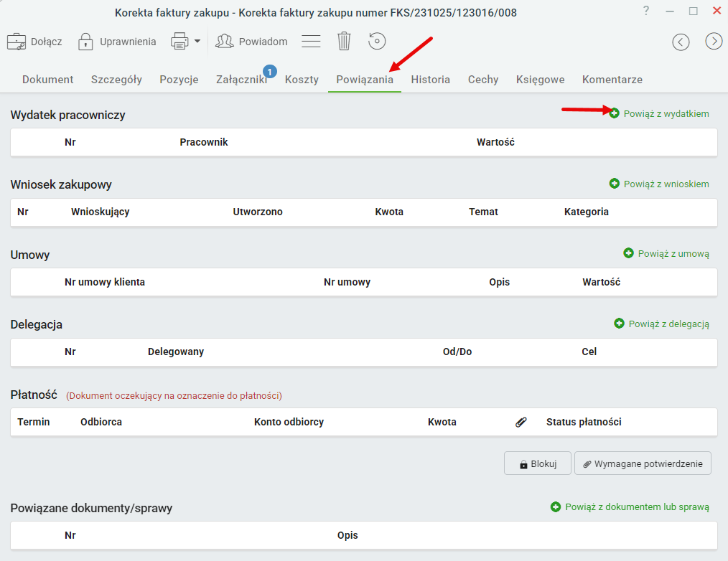Select the Powiązania tab
The height and width of the screenshot is (561, 728).
pyautogui.click(x=365, y=80)
